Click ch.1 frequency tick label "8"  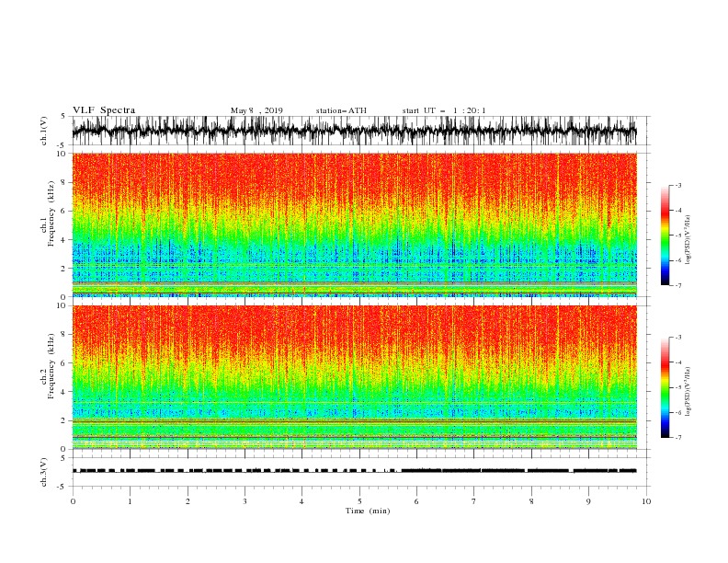pyautogui.click(x=63, y=182)
